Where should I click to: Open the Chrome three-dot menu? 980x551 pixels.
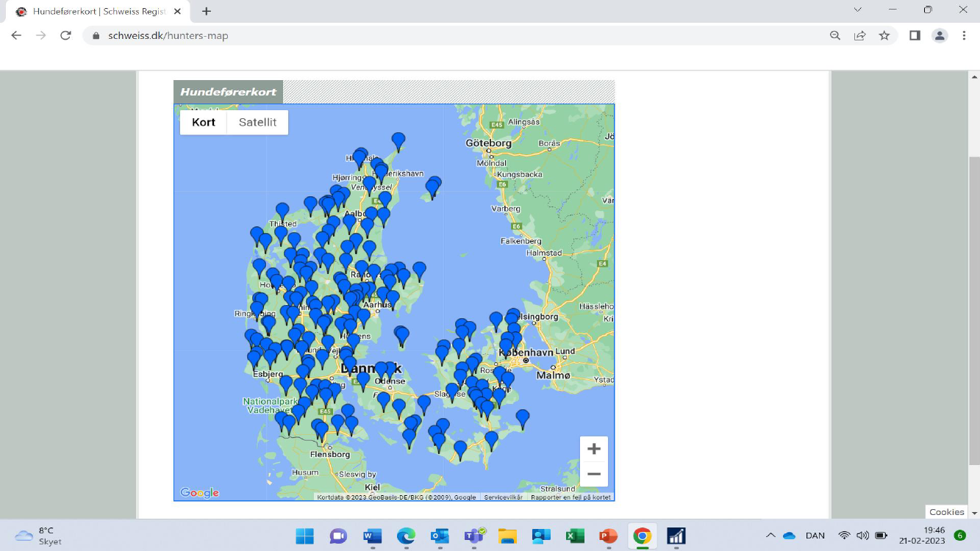pos(964,35)
